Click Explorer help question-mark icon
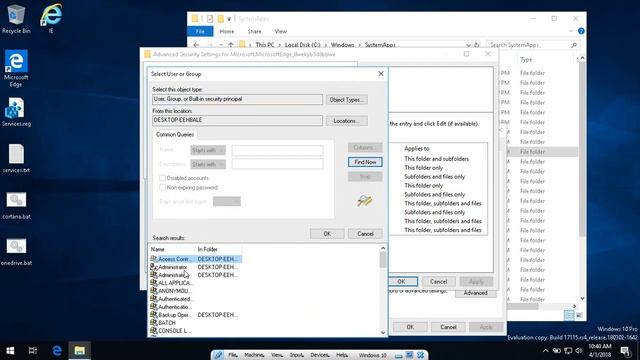The height and width of the screenshot is (360, 640). click(581, 31)
